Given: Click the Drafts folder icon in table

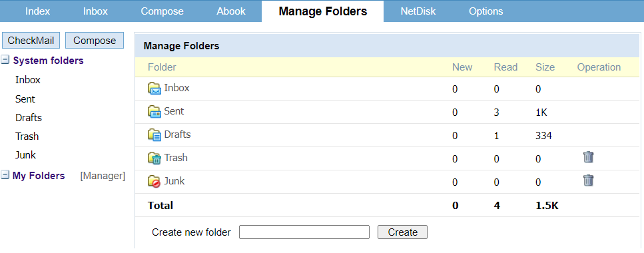Looking at the screenshot, I should (x=155, y=134).
